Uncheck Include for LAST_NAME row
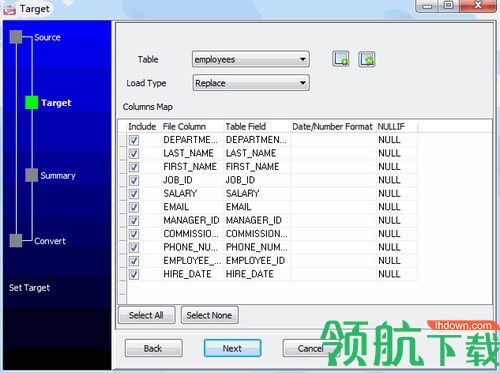Viewport: 500px width, 373px height. point(134,153)
